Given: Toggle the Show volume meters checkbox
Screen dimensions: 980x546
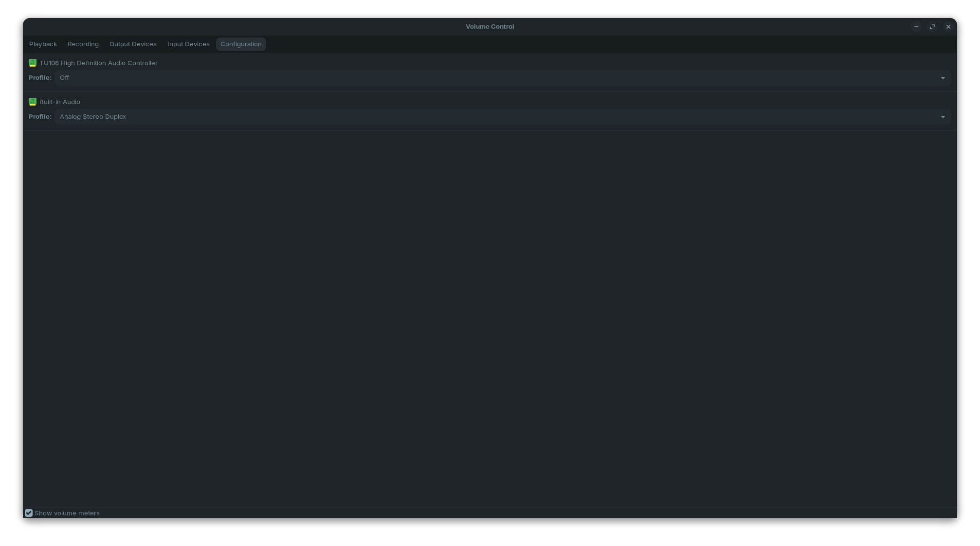Looking at the screenshot, I should tap(29, 513).
